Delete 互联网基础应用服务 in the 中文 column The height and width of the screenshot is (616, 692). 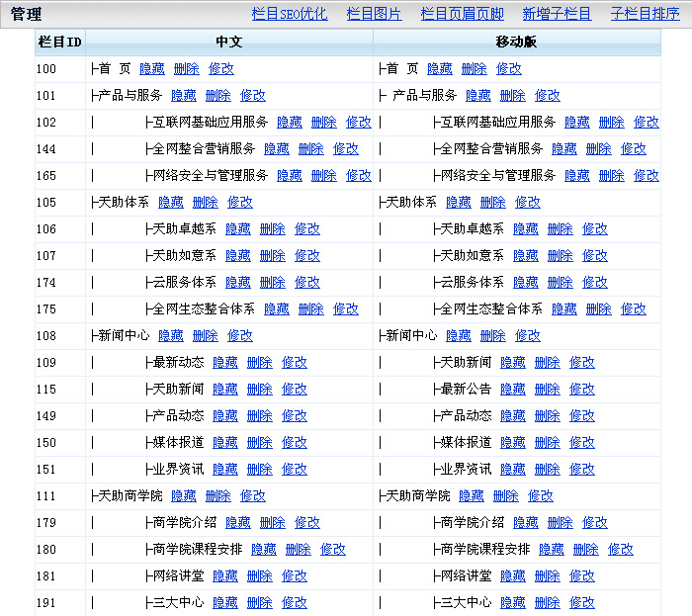click(x=324, y=123)
